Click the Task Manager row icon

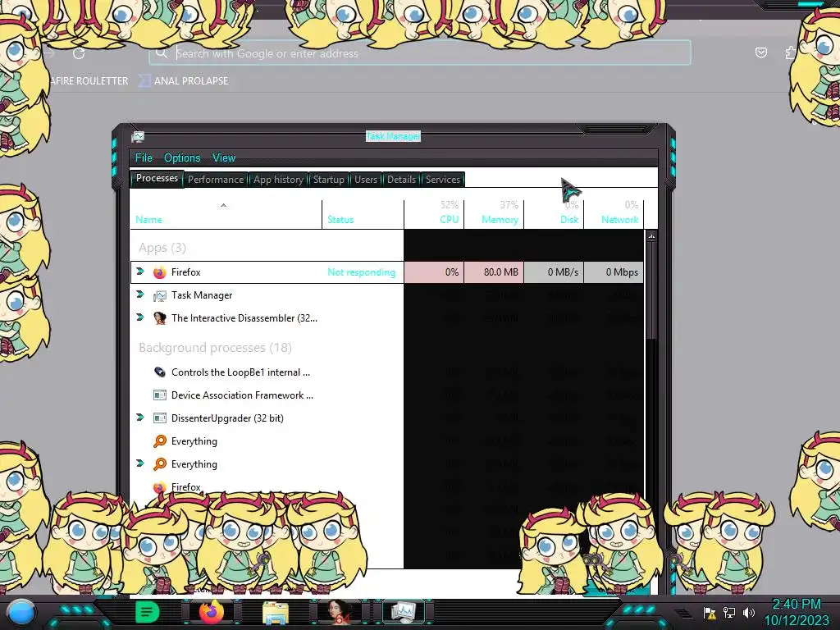(x=160, y=295)
